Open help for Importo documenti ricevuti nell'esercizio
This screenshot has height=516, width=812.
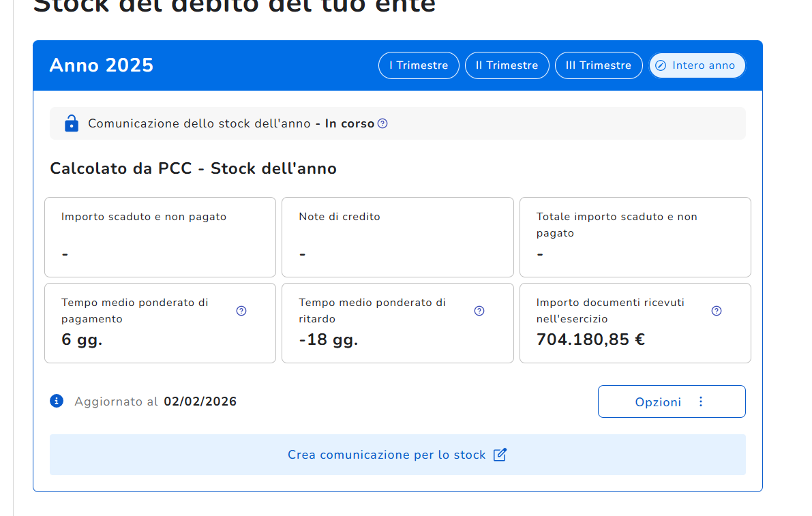(717, 311)
